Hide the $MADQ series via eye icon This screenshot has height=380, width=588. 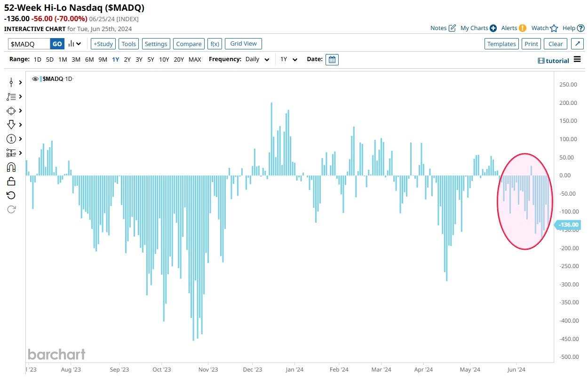pos(35,79)
